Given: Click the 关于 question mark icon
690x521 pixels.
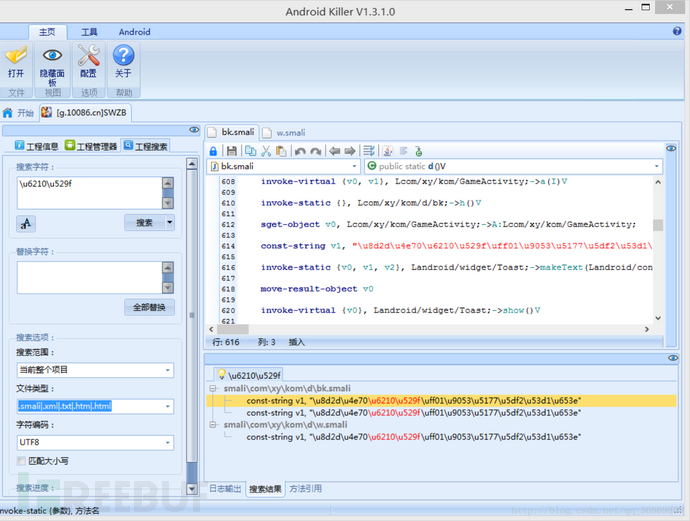Looking at the screenshot, I should click(123, 55).
